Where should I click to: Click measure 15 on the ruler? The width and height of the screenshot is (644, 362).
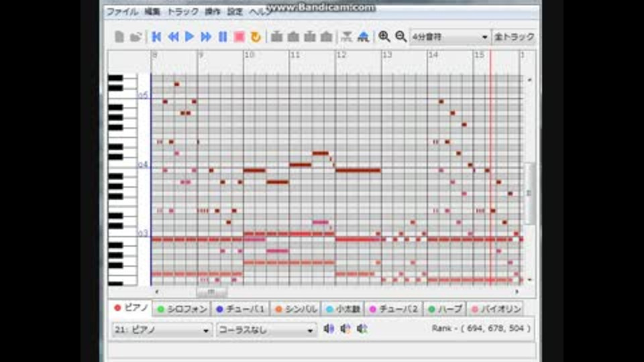479,55
